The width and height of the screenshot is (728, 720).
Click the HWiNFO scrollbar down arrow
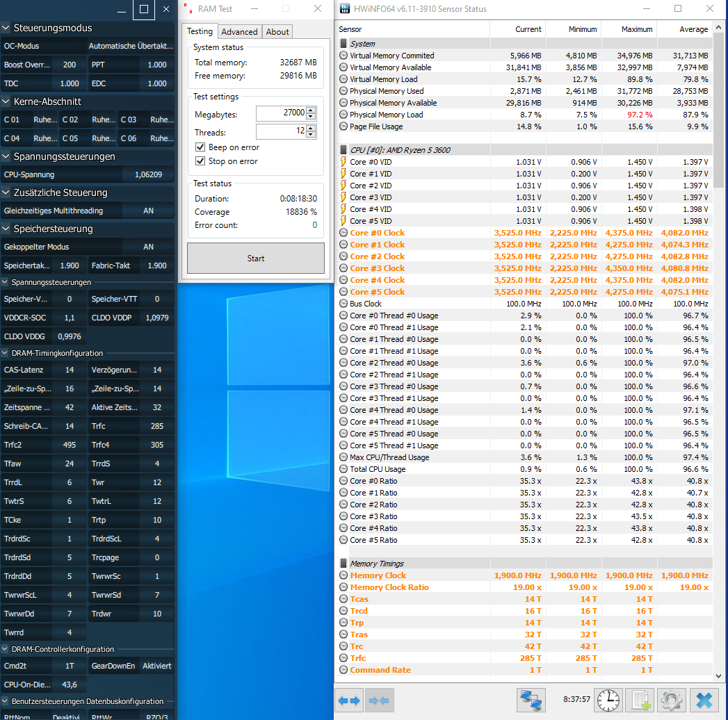tap(718, 676)
